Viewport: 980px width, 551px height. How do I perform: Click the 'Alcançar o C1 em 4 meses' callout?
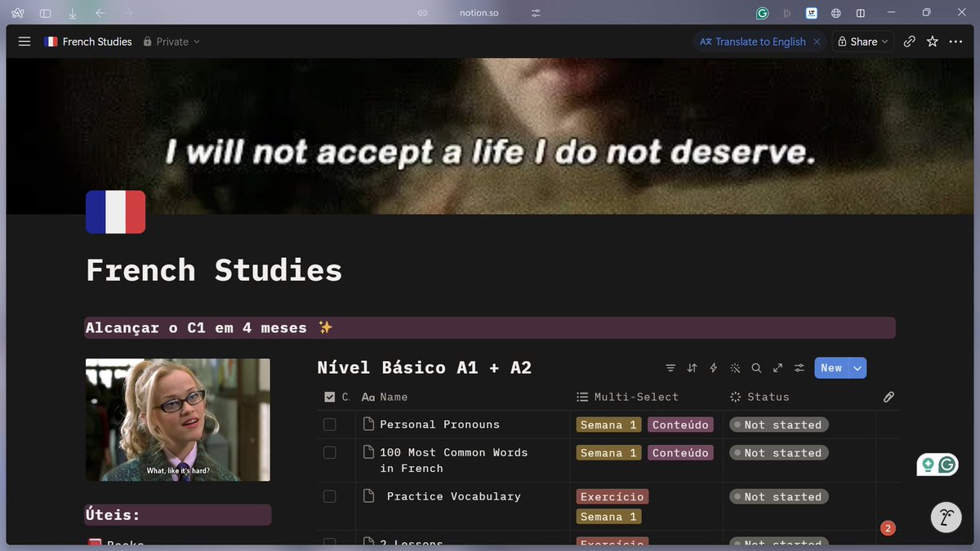click(490, 327)
